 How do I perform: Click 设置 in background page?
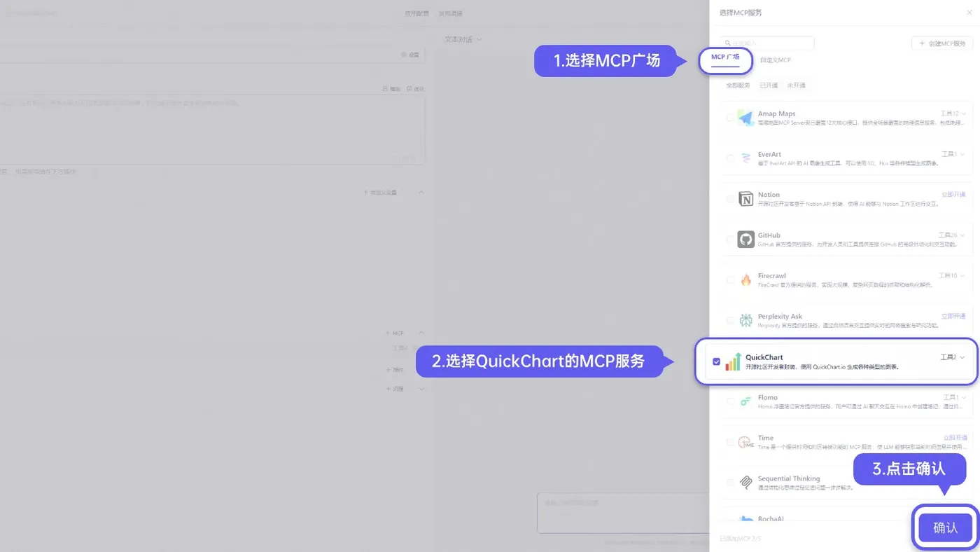point(410,55)
